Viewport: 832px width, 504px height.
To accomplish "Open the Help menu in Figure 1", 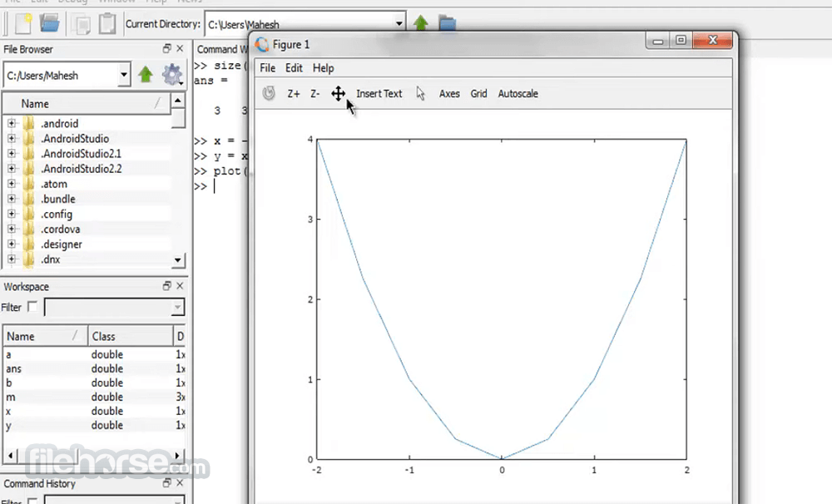I will click(323, 68).
